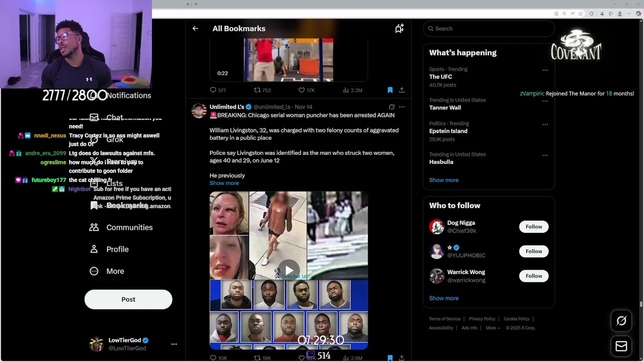Open the Grok floating button
The height and width of the screenshot is (362, 644).
pyautogui.click(x=621, y=321)
